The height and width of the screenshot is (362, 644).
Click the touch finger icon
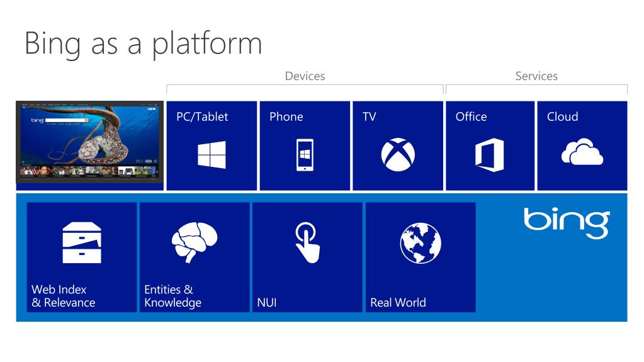pos(307,242)
